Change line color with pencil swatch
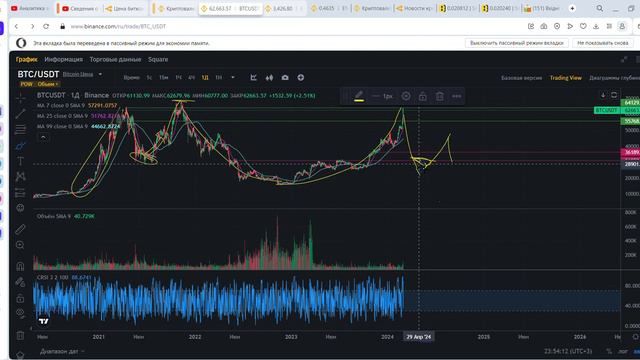This screenshot has height=360, width=640. tap(359, 96)
